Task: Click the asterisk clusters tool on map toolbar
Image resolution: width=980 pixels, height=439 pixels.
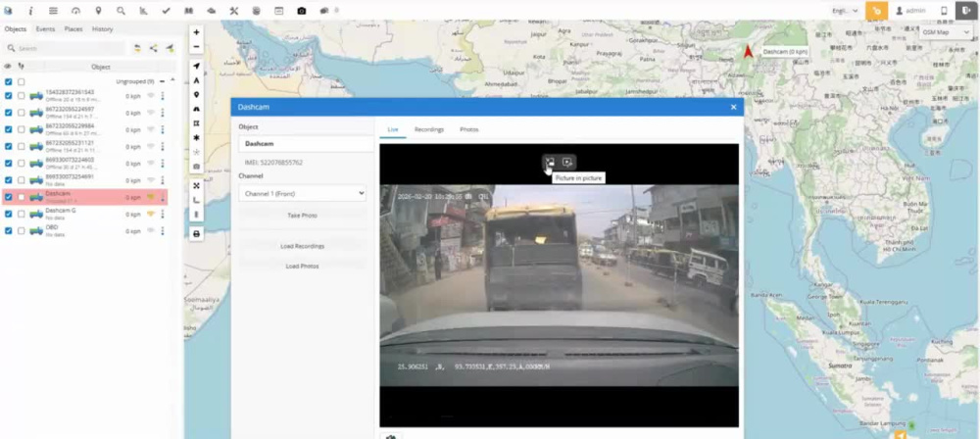Action: pos(196,137)
